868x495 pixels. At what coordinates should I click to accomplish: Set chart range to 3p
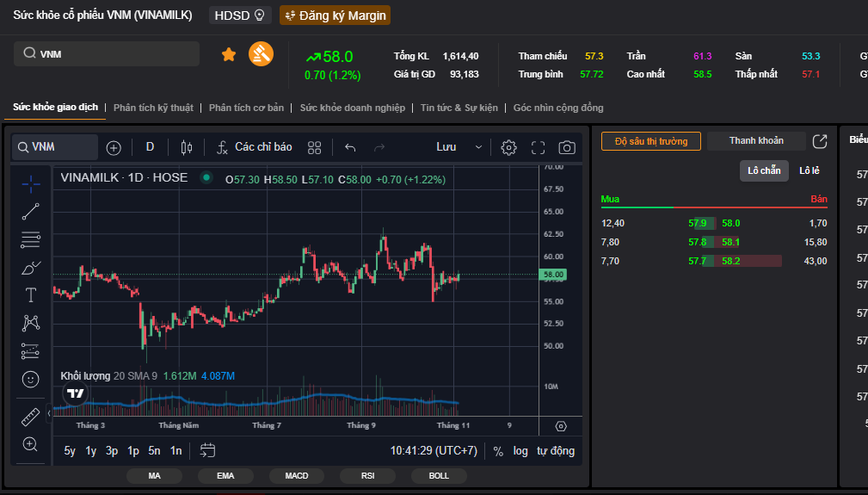[112, 451]
